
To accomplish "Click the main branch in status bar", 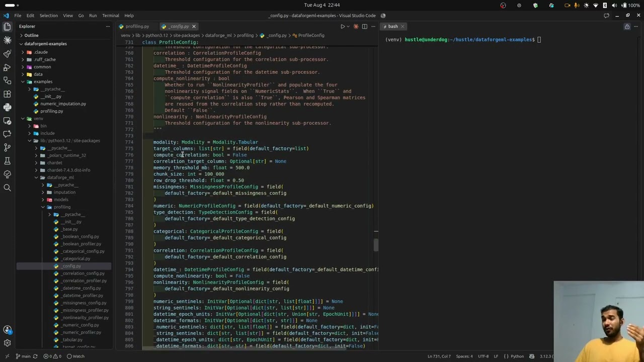I will (23, 356).
